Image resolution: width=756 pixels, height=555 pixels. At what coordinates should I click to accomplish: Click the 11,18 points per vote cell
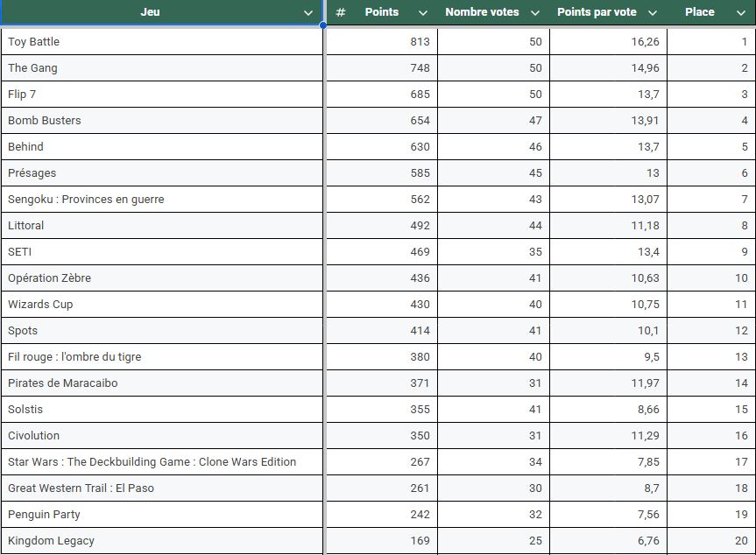coord(609,226)
